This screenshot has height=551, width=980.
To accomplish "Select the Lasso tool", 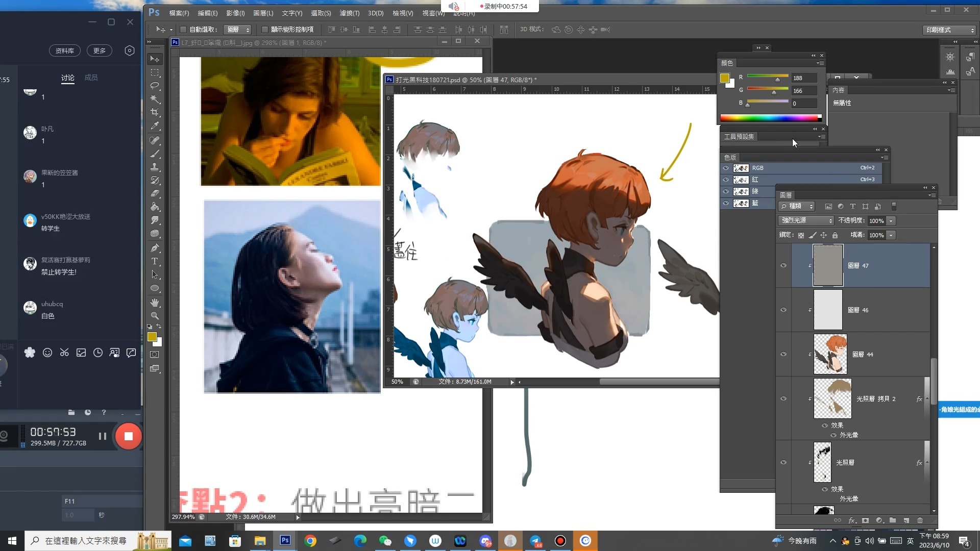I will (x=155, y=86).
